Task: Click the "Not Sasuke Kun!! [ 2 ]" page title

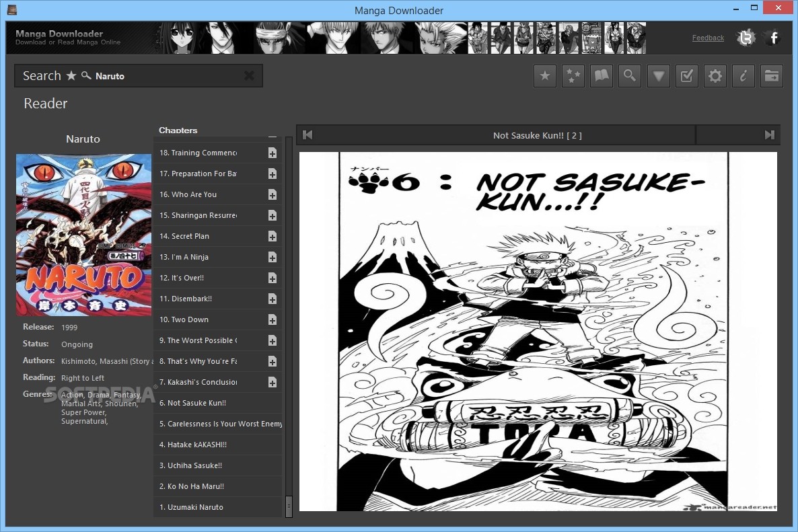Action: 537,135
